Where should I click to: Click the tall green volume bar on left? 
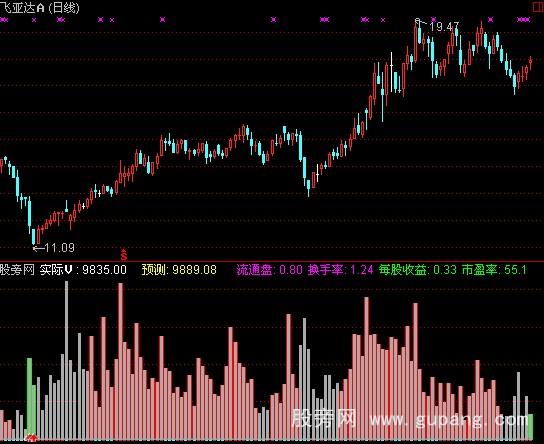pos(29,396)
